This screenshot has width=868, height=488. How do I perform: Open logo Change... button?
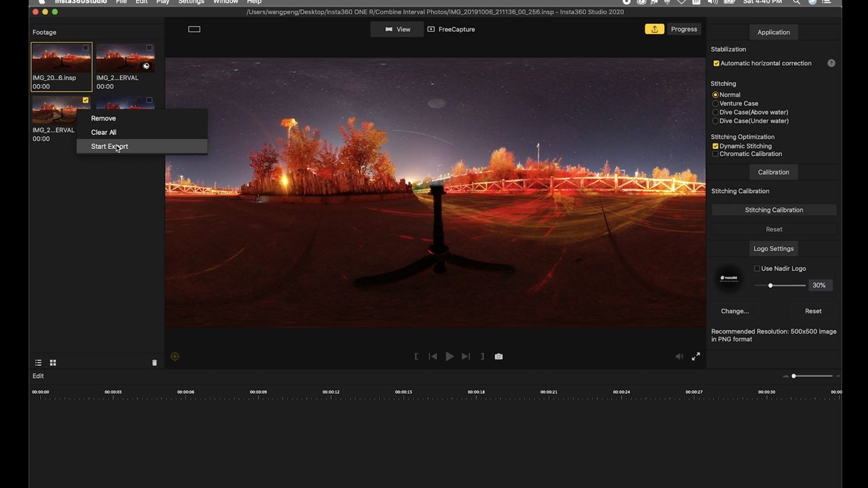coord(735,311)
